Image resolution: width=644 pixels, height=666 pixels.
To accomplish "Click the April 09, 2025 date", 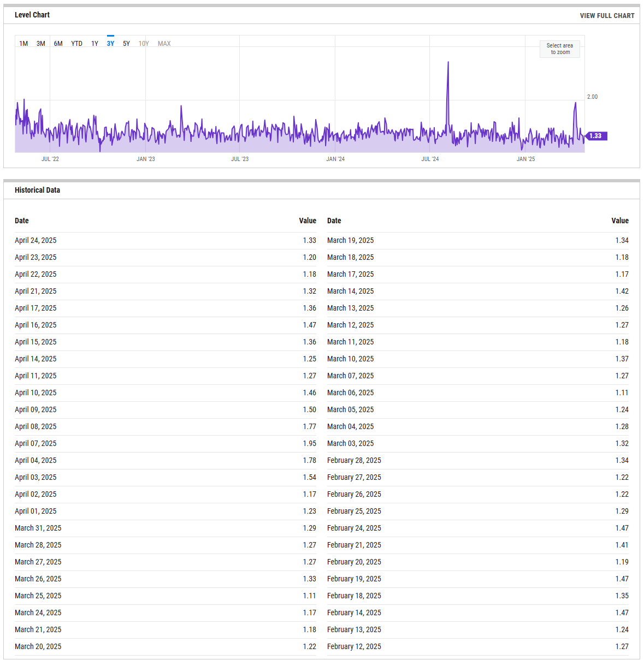I will point(36,410).
